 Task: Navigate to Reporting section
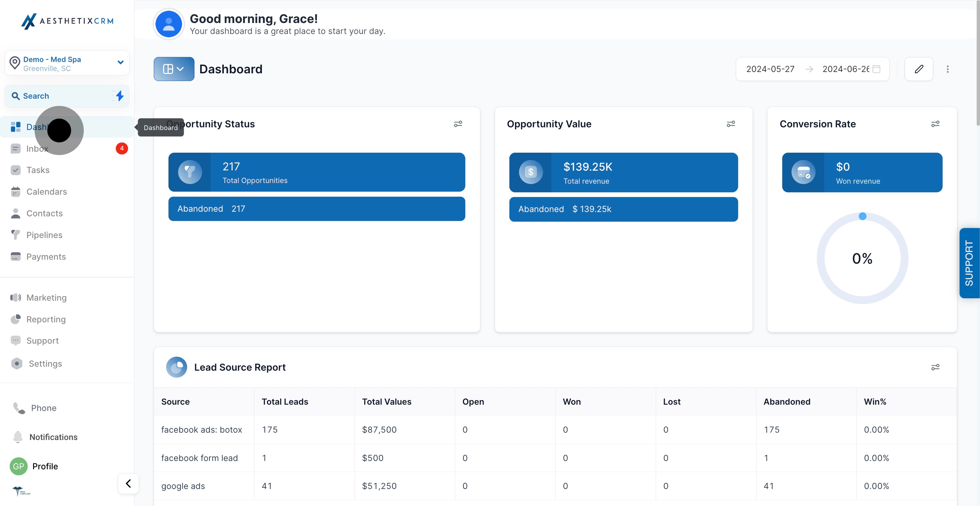pos(46,319)
